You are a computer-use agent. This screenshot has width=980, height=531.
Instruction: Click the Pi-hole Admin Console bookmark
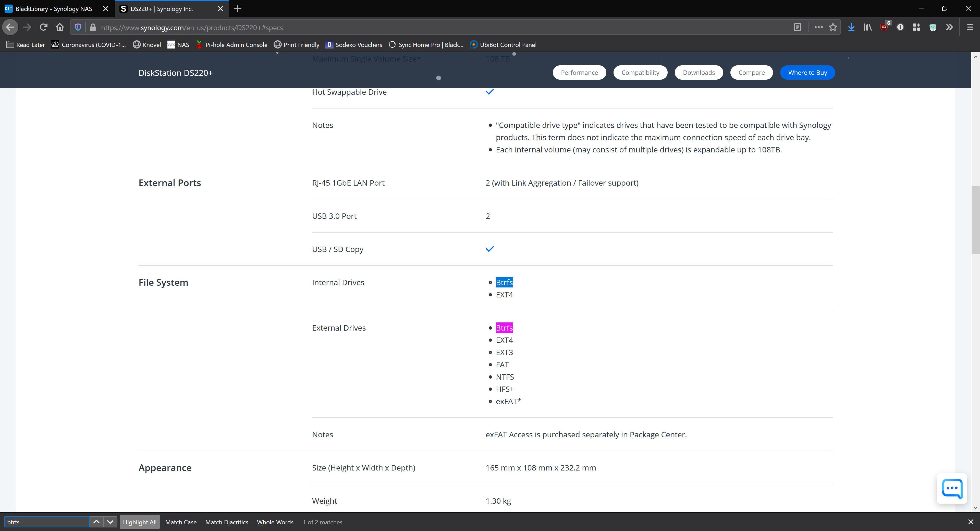(232, 44)
